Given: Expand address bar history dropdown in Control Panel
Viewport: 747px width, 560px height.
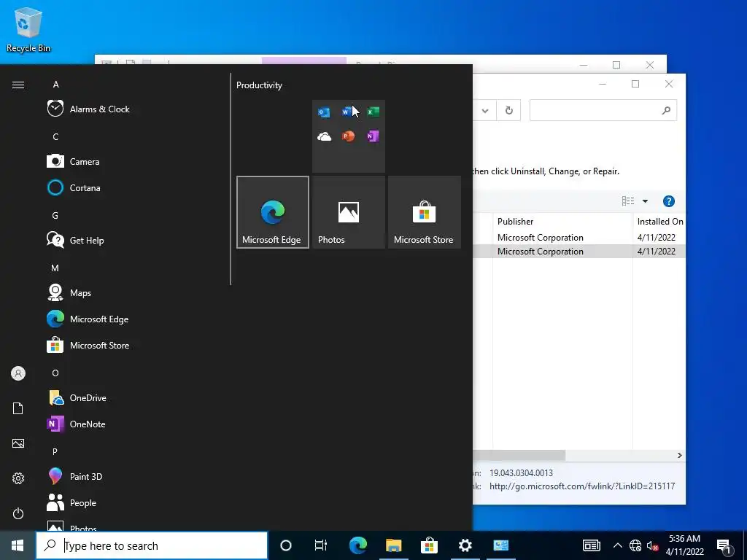Looking at the screenshot, I should [485, 111].
